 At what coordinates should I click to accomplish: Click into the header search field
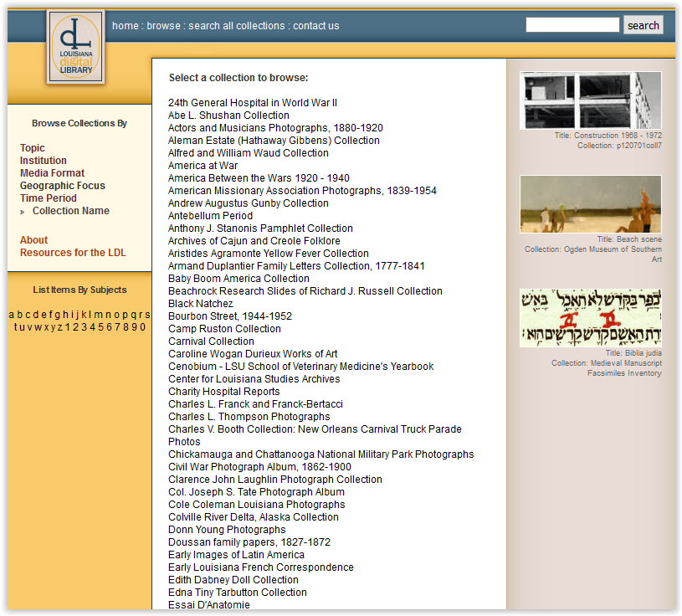point(572,25)
